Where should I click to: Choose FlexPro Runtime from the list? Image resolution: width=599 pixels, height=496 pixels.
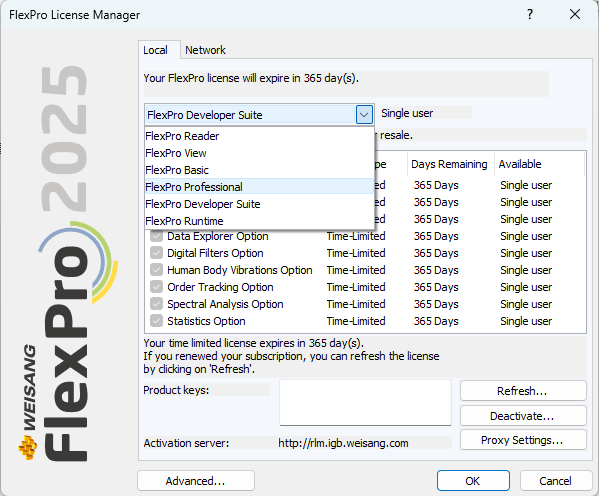click(x=259, y=221)
